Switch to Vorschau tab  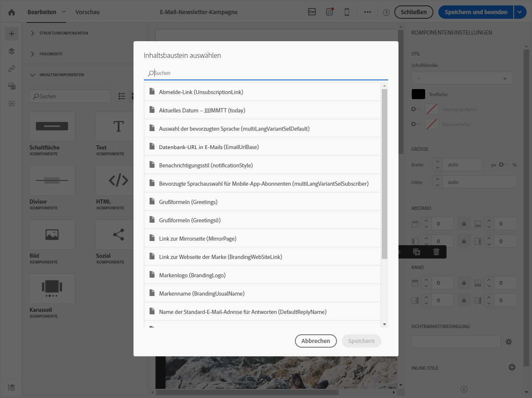point(87,12)
